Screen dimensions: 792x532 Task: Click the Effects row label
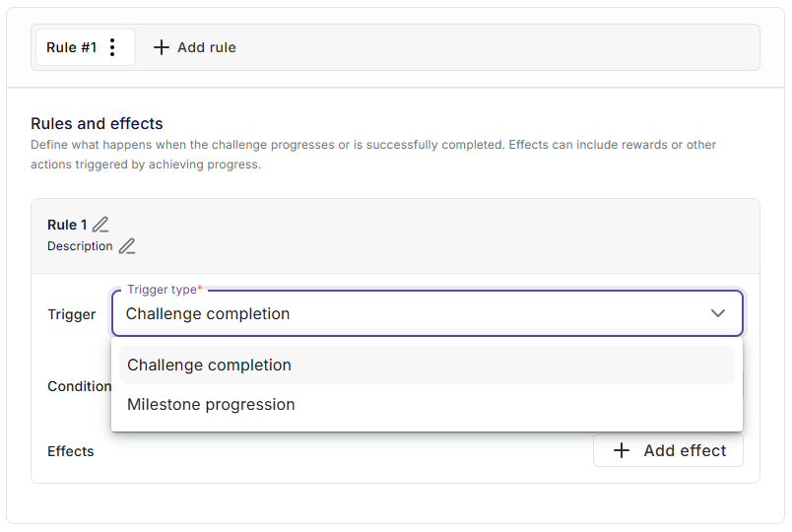tap(71, 451)
